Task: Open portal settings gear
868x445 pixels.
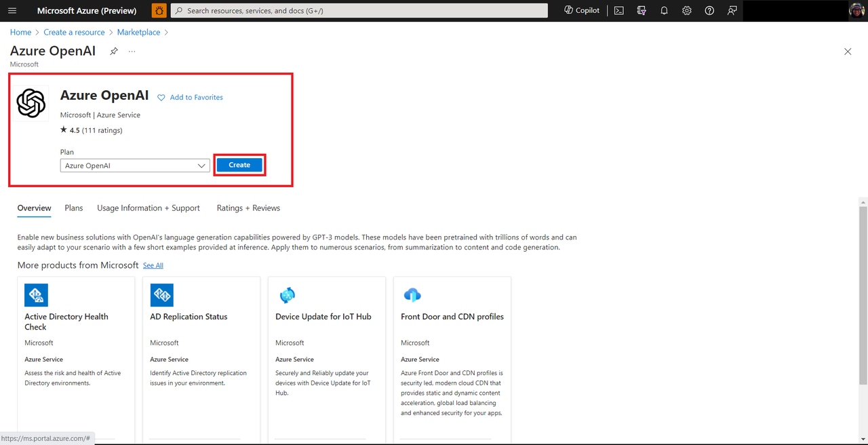Action: click(687, 11)
